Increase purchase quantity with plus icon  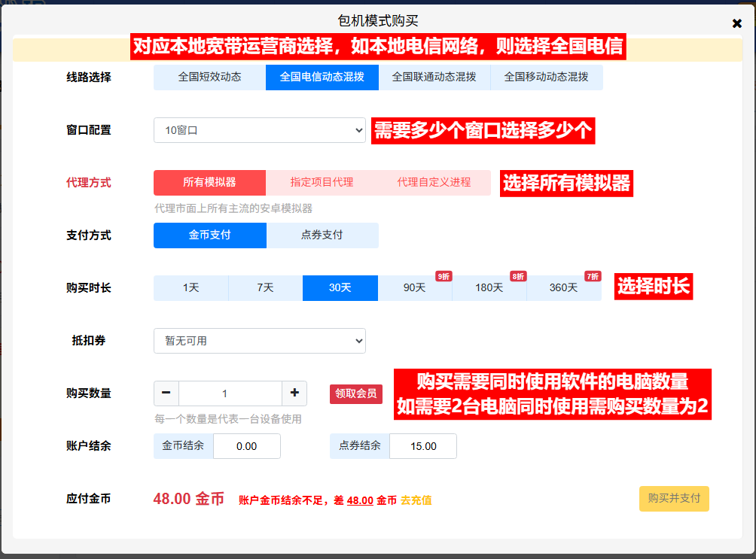coord(294,393)
